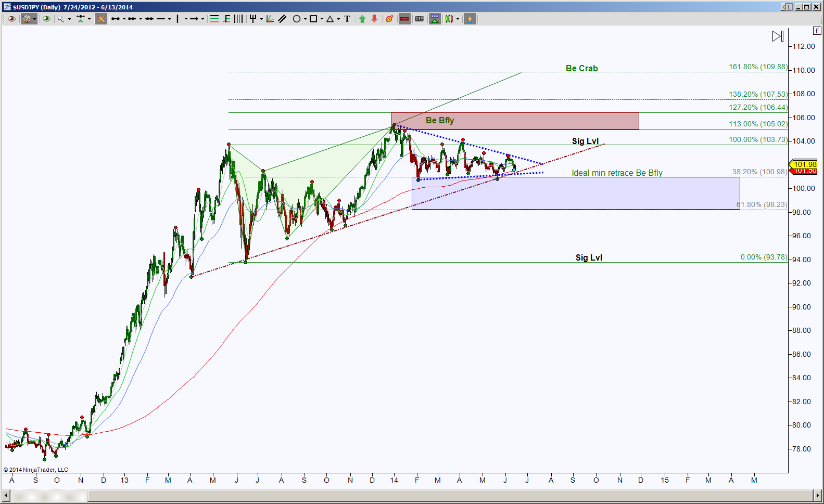
Task: Place a green up arrow marker
Action: click(362, 19)
